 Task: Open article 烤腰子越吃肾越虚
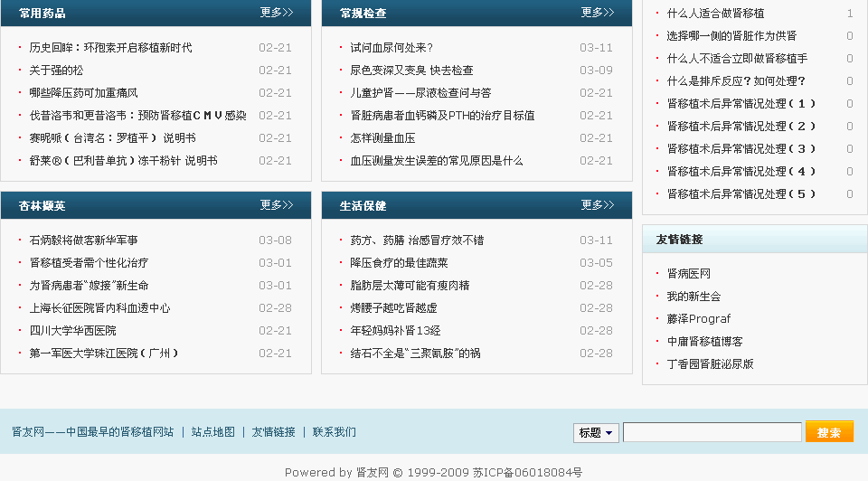pyautogui.click(x=393, y=308)
